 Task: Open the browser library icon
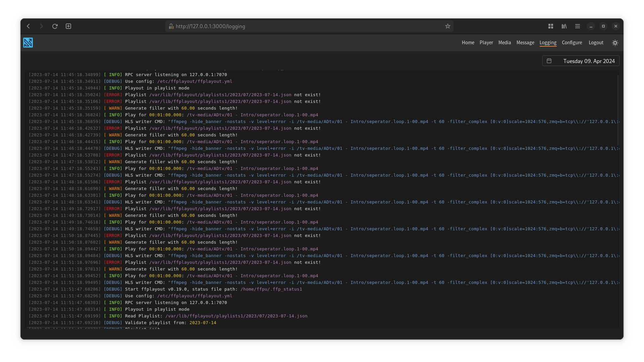click(564, 26)
